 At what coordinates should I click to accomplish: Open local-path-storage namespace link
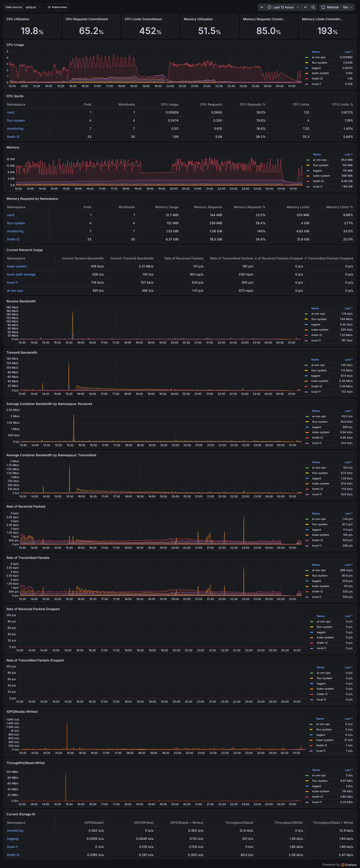click(21, 274)
